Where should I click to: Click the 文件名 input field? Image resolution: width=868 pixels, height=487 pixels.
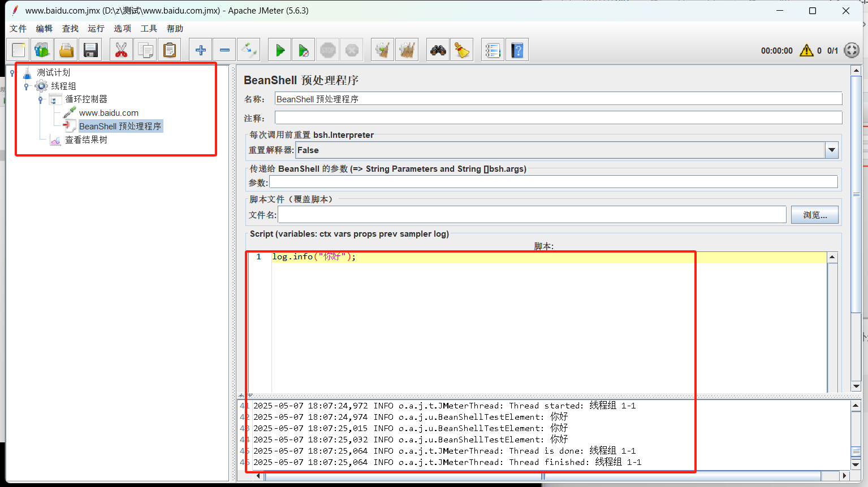point(532,215)
